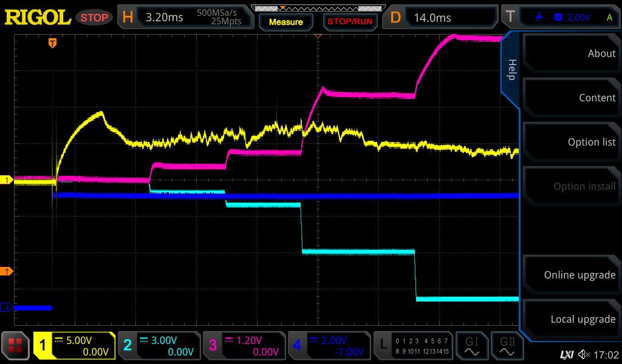Click the RIGOL logo
The image size is (622, 364).
click(38, 18)
